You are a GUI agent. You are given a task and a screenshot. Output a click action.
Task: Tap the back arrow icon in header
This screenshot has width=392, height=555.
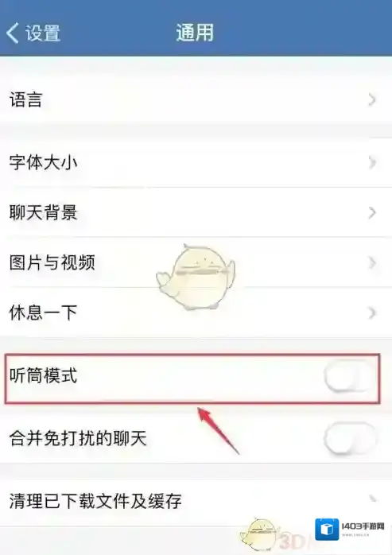13,33
